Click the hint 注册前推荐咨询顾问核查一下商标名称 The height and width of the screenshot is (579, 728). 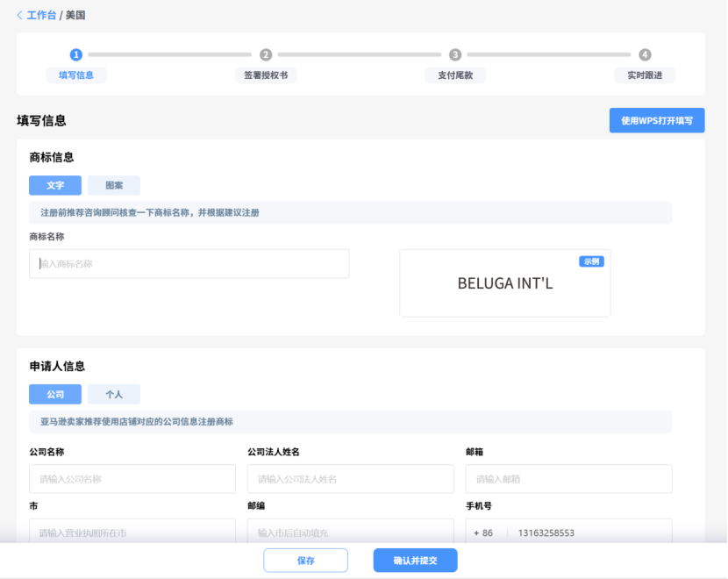(149, 212)
